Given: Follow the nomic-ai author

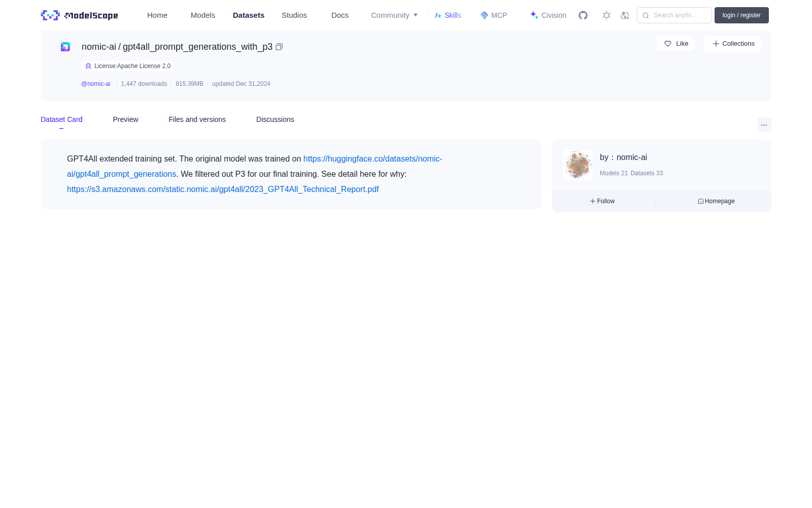Looking at the screenshot, I should click(602, 201).
